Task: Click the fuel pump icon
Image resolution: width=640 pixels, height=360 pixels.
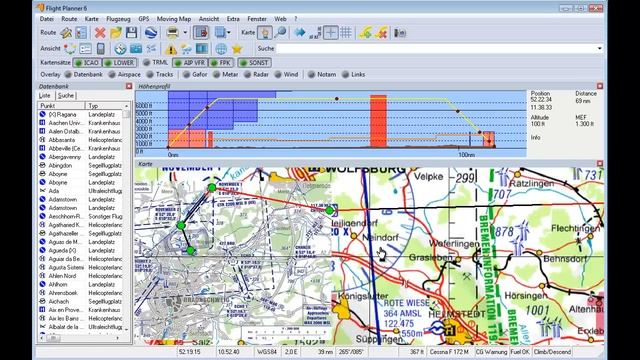Action: click(400, 33)
